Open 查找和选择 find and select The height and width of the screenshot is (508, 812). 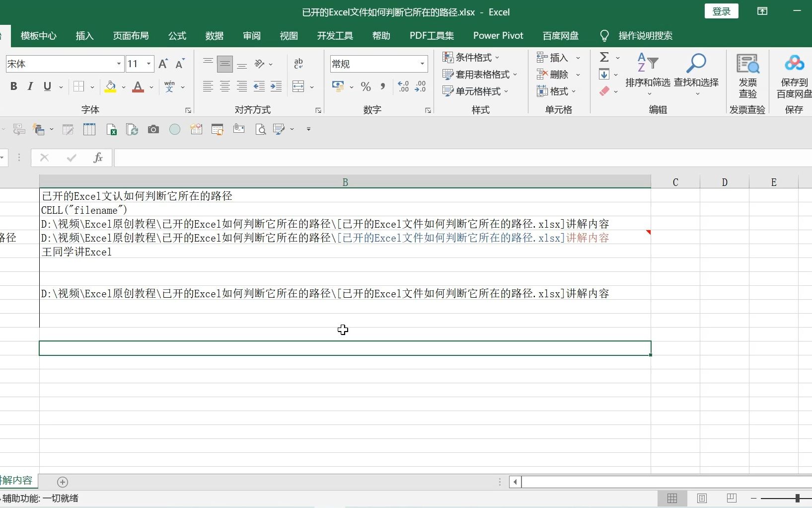(696, 75)
